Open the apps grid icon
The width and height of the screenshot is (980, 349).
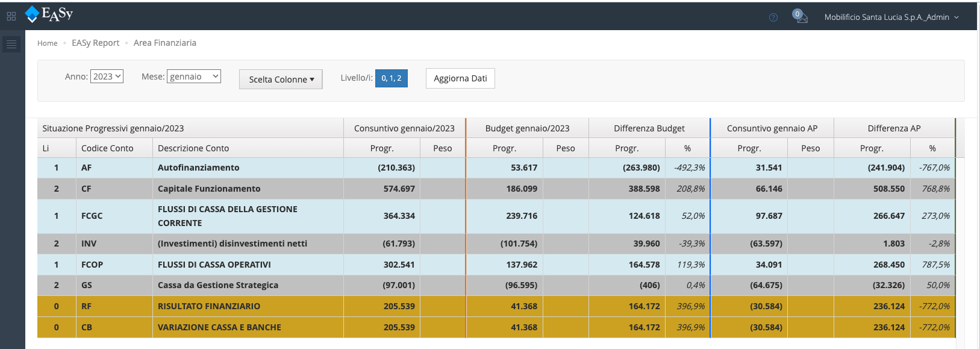coord(11,16)
